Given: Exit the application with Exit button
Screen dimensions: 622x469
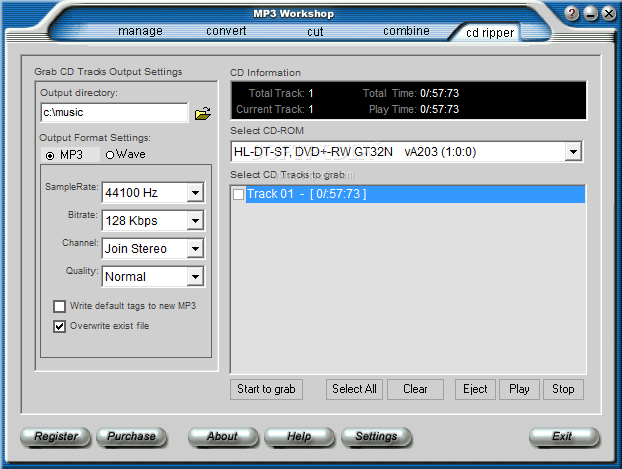Looking at the screenshot, I should (x=563, y=437).
